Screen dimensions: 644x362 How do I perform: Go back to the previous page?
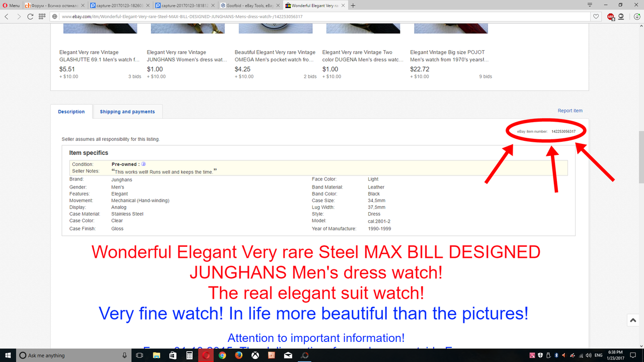7,16
